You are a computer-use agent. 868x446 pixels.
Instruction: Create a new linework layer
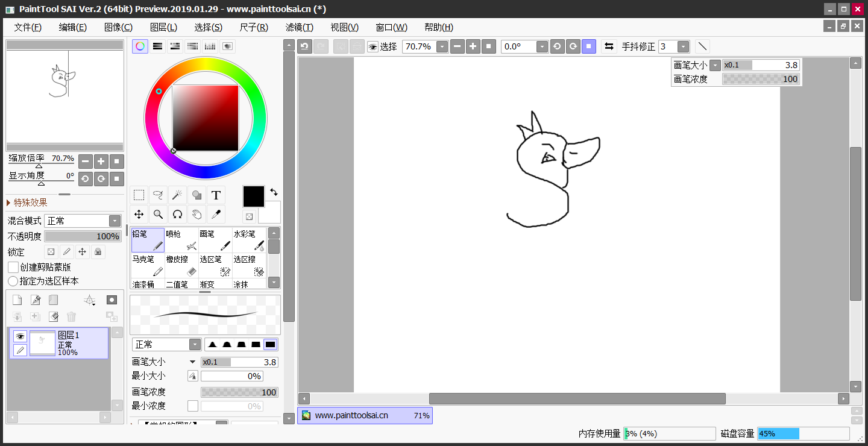[36, 300]
